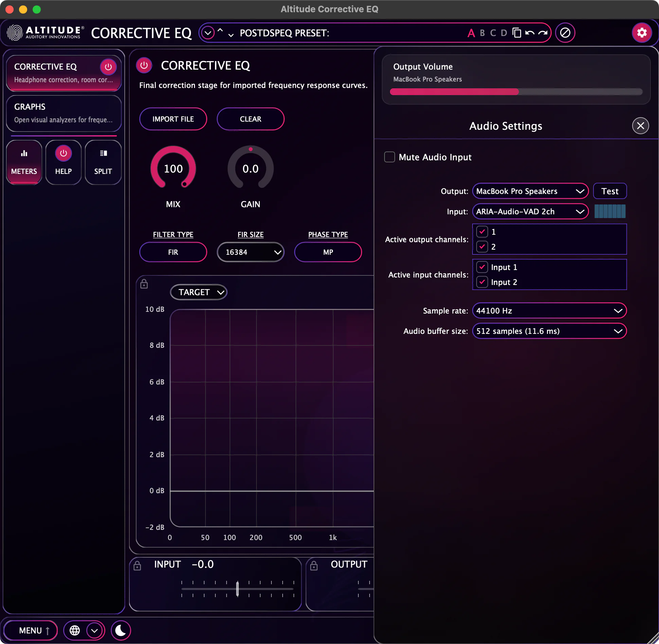Click the Test output button
Image resolution: width=659 pixels, height=644 pixels.
(610, 191)
